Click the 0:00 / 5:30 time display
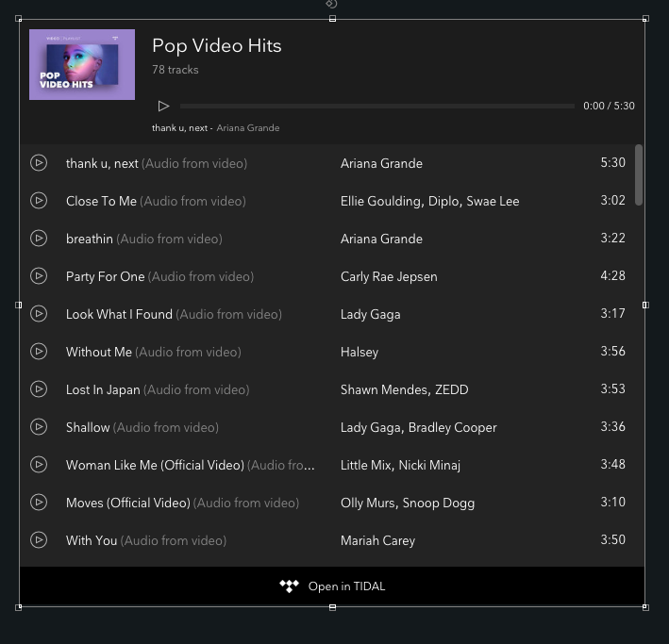The width and height of the screenshot is (669, 644). 609,106
